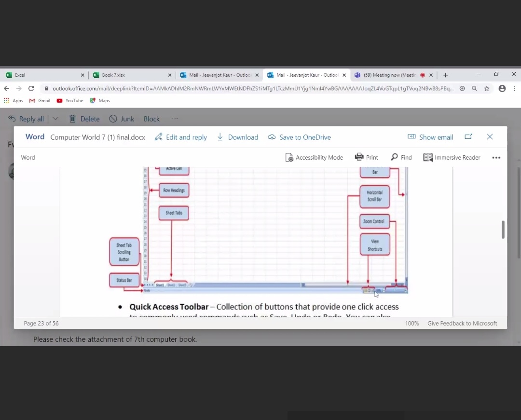This screenshot has height=420, width=521.
Task: Click the outer mail page scrollbar
Action: coord(519,213)
